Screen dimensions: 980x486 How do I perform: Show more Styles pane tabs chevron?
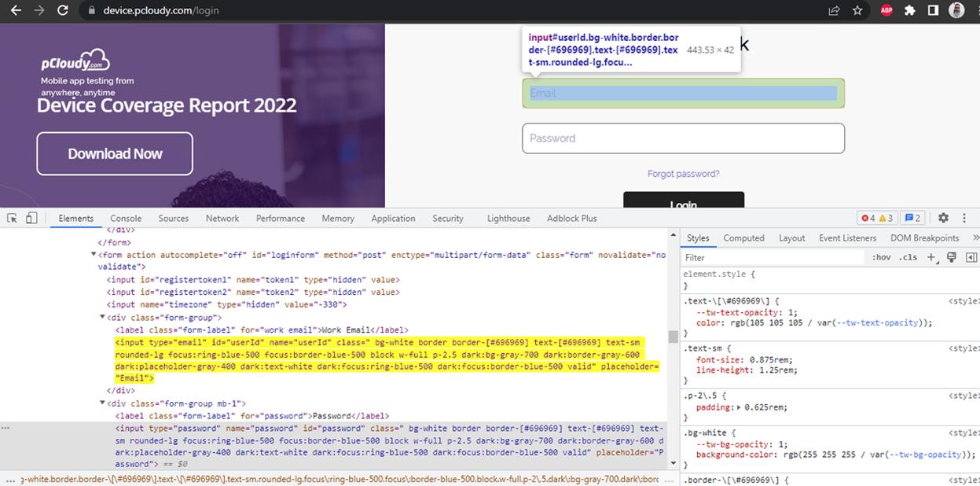pos(975,237)
